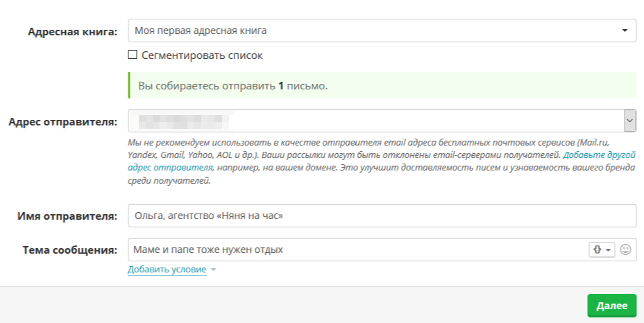Open the emoji picker smiley icon
This screenshot has width=644, height=323.
coord(625,250)
